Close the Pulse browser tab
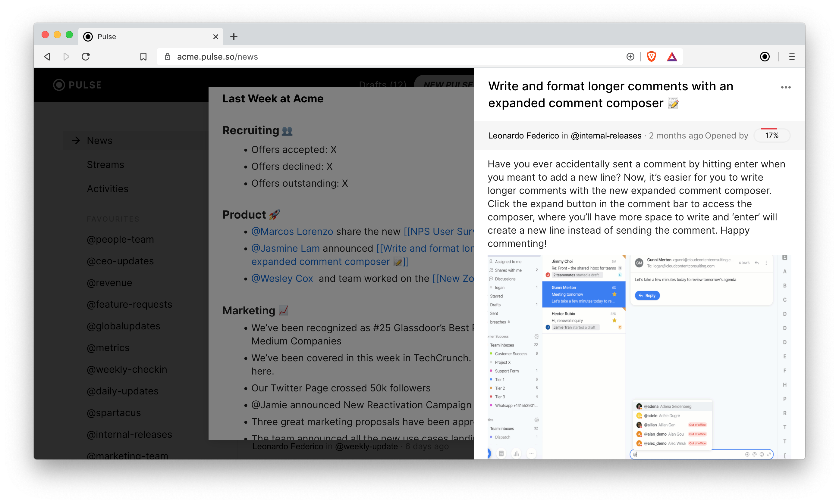This screenshot has width=839, height=504. click(x=215, y=37)
